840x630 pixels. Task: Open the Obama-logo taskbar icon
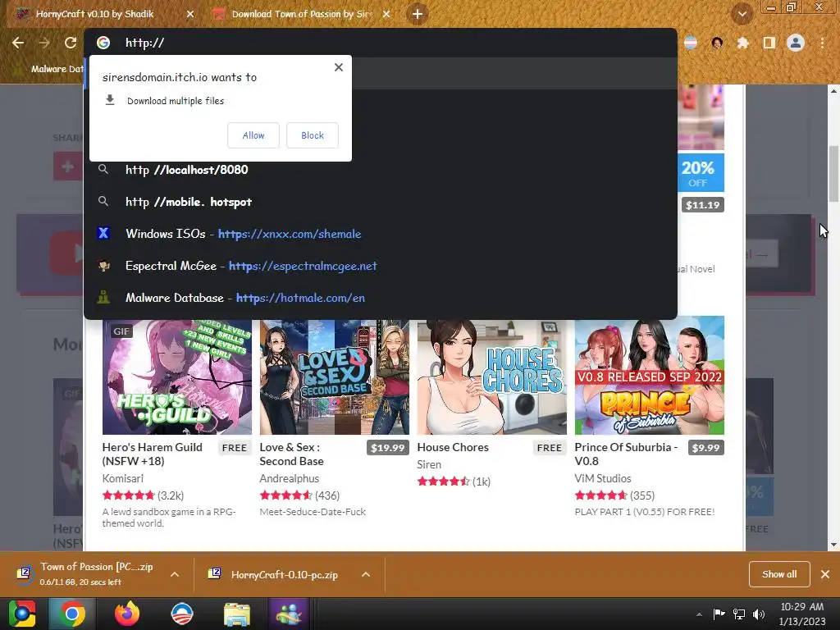coord(182,614)
